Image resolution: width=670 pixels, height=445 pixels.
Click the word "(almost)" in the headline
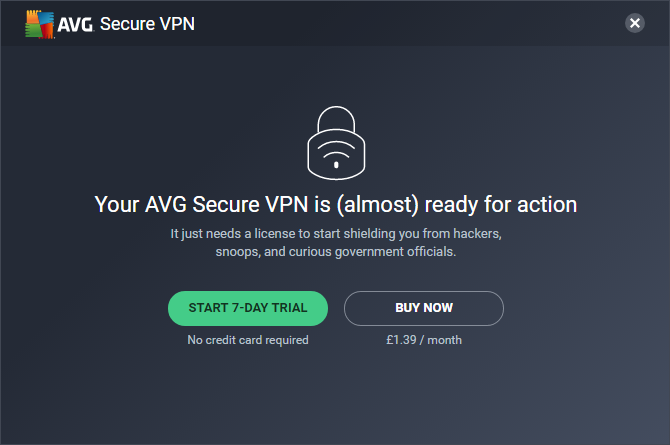coord(377,205)
